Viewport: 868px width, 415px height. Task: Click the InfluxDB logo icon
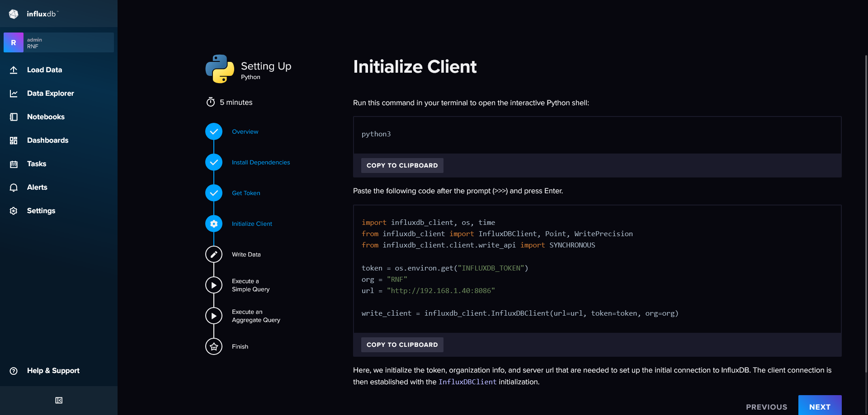tap(14, 14)
